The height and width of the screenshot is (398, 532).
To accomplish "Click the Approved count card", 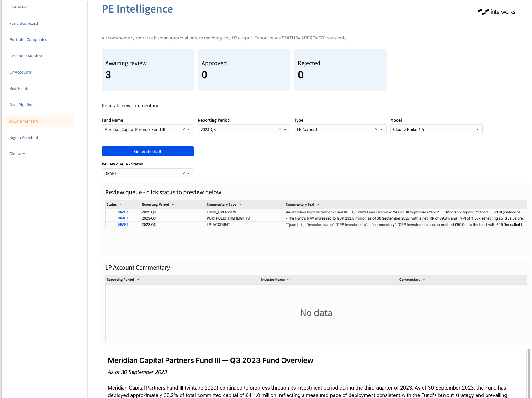I will (244, 70).
